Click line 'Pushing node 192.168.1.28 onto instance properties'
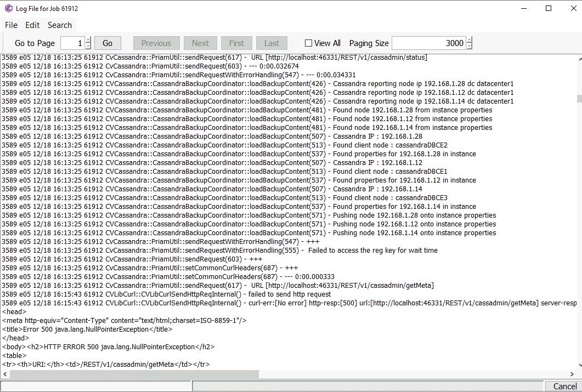582x392 pixels. (x=248, y=215)
